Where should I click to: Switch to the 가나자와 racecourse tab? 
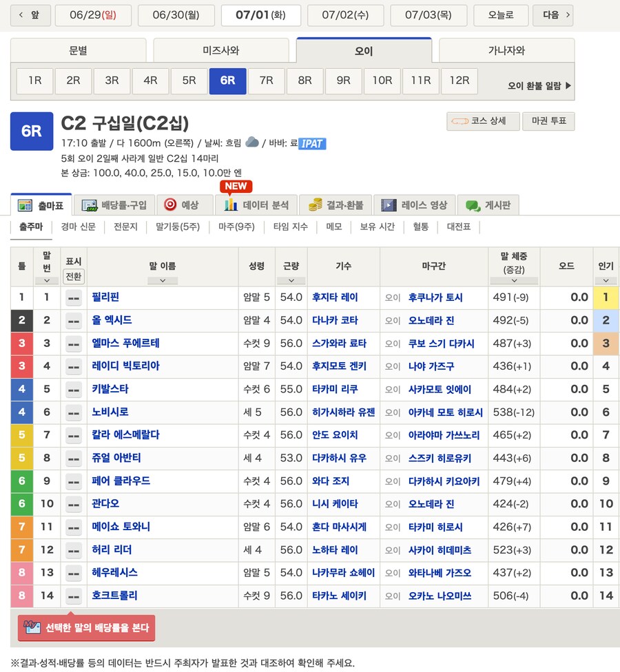(x=506, y=50)
